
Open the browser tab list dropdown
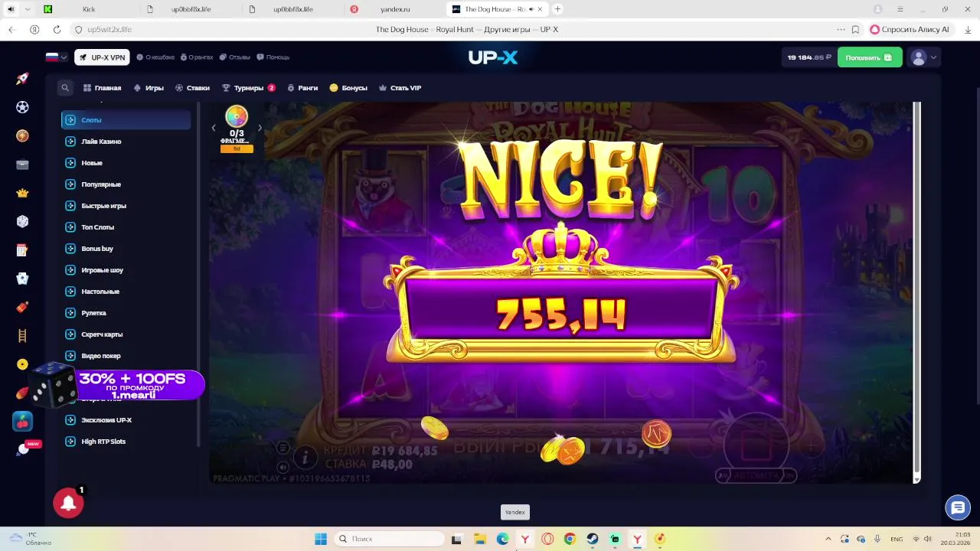point(28,9)
